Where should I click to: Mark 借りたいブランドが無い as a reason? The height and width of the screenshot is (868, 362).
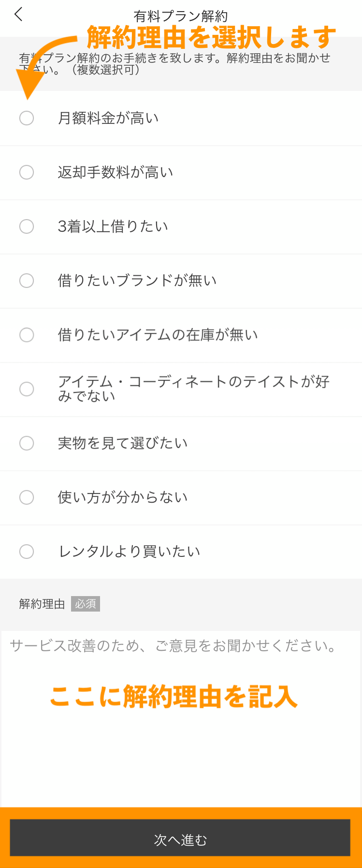coord(27,281)
